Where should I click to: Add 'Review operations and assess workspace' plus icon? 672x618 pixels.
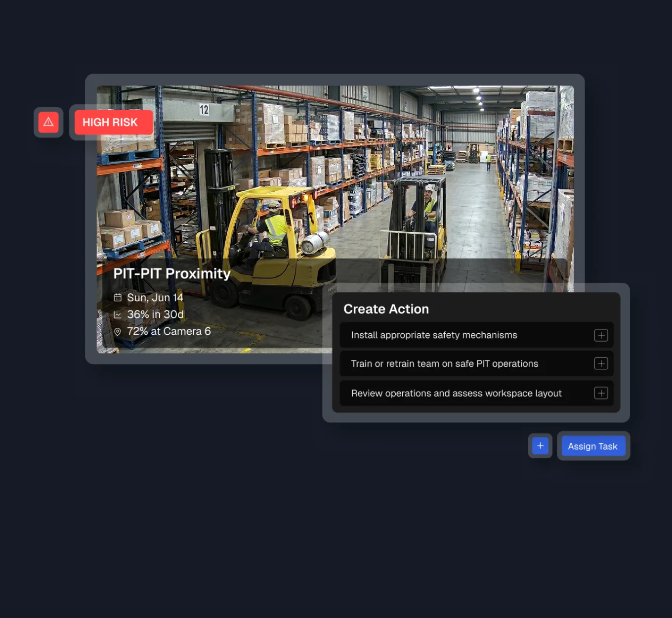tap(601, 393)
